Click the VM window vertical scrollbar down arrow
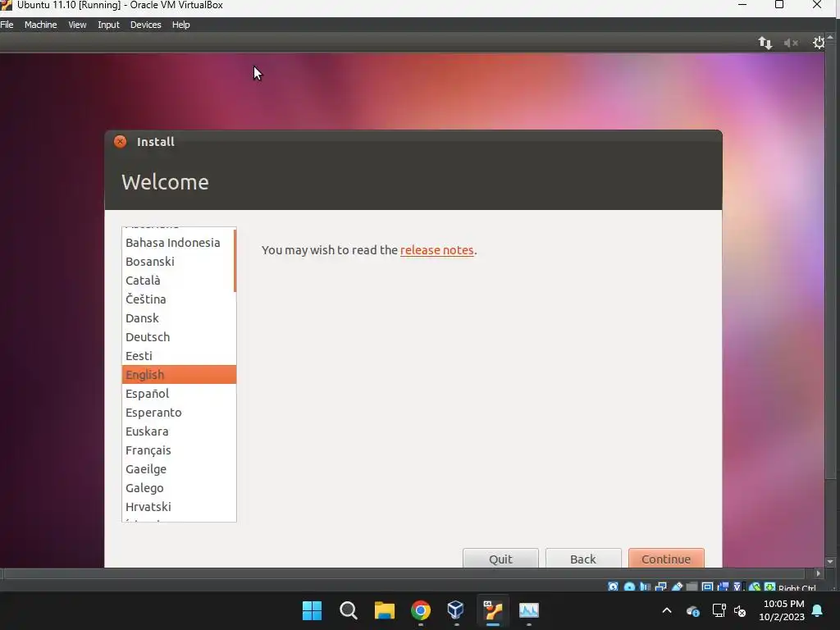 coord(830,562)
